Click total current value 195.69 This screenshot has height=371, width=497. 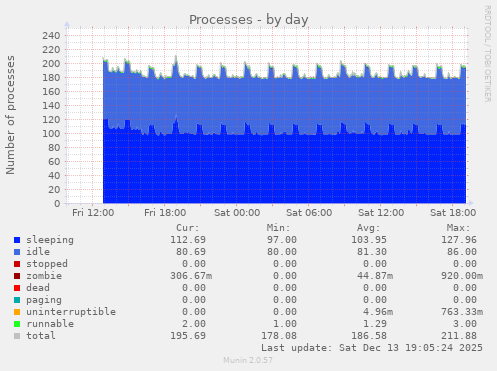[188, 336]
